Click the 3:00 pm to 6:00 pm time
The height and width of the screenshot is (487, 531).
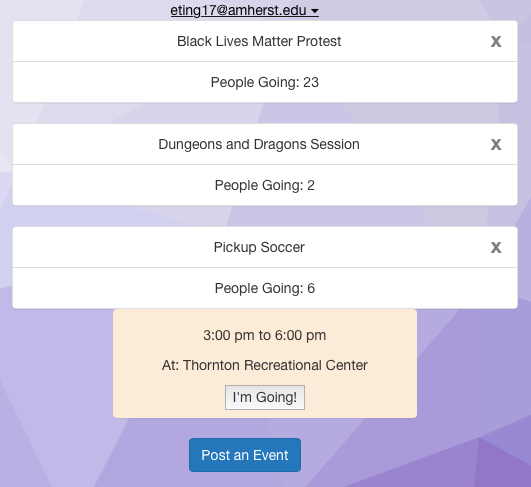pos(264,335)
